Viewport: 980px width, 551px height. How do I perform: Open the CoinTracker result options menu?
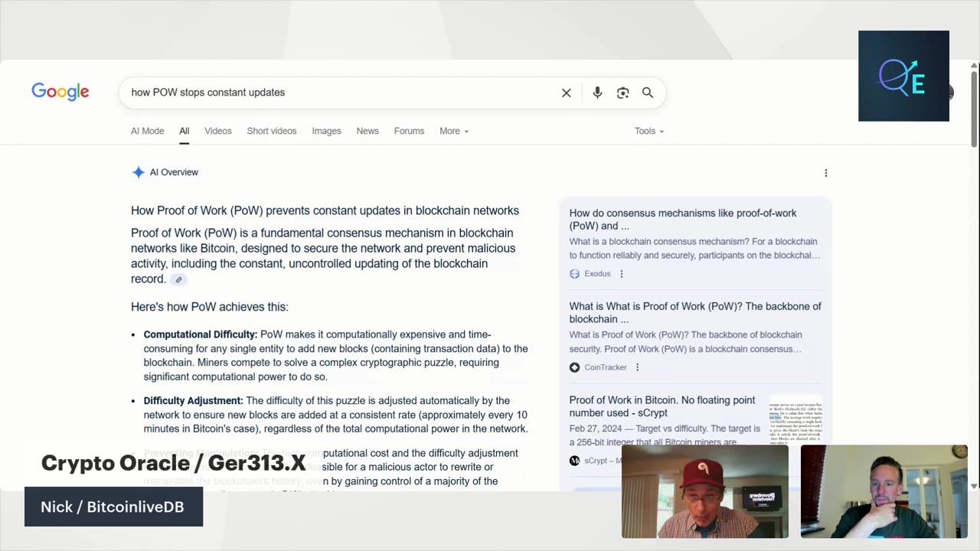coord(637,367)
